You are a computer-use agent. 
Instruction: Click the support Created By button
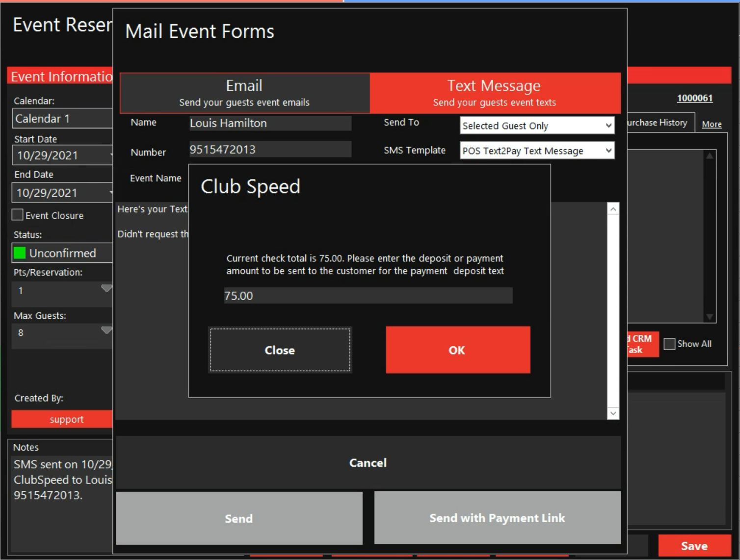[x=62, y=419]
